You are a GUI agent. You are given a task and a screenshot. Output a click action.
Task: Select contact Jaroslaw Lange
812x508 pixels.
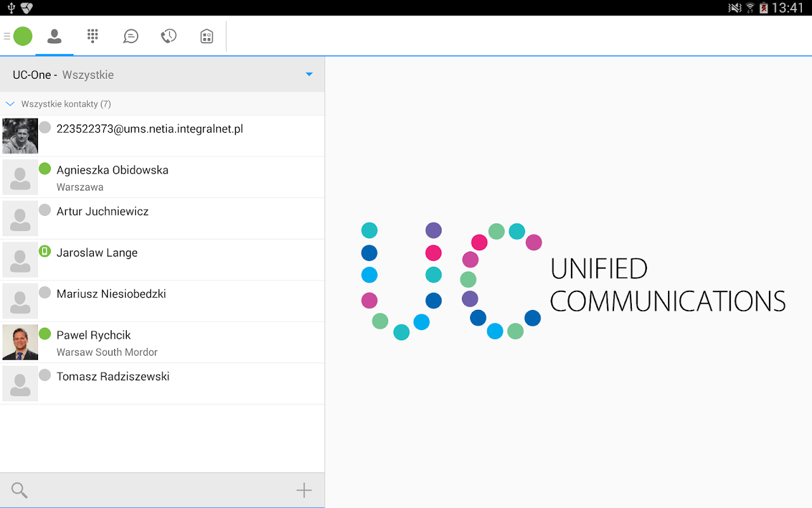162,260
